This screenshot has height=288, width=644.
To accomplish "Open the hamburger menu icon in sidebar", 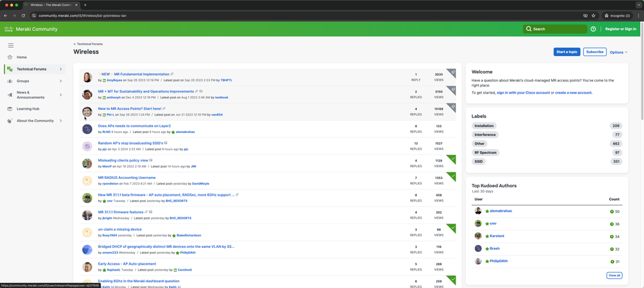I will (x=11, y=45).
